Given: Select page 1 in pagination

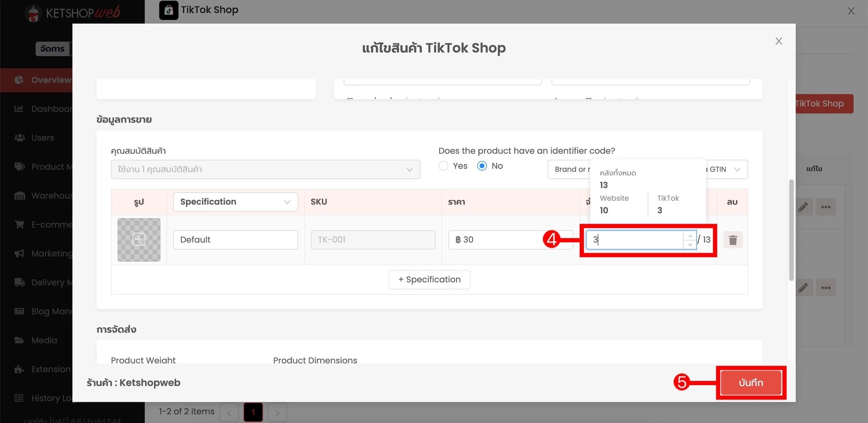Looking at the screenshot, I should tap(253, 413).
